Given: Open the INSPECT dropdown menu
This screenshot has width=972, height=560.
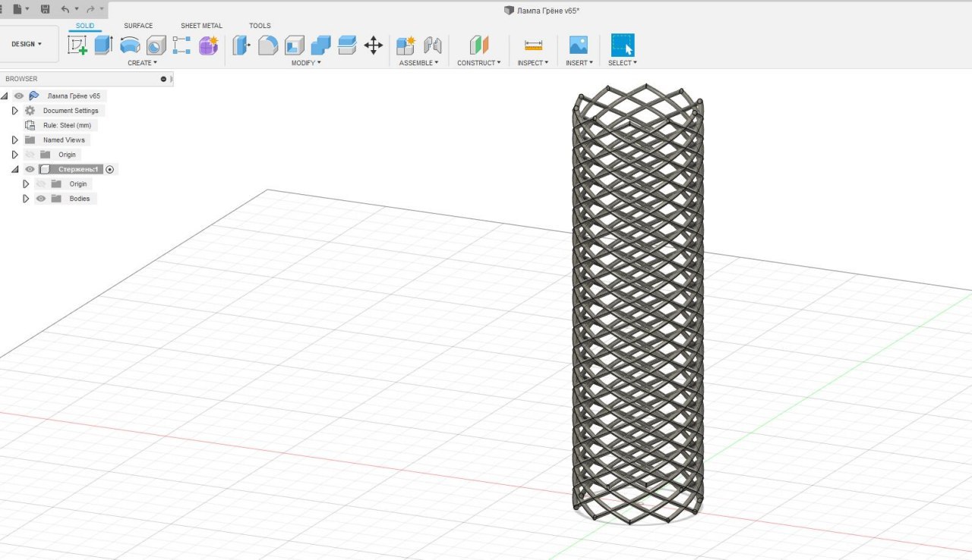Looking at the screenshot, I should [533, 63].
